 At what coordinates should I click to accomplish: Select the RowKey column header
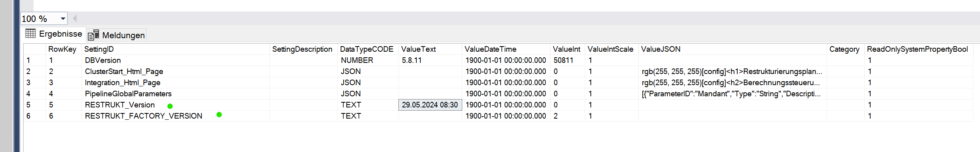point(63,49)
